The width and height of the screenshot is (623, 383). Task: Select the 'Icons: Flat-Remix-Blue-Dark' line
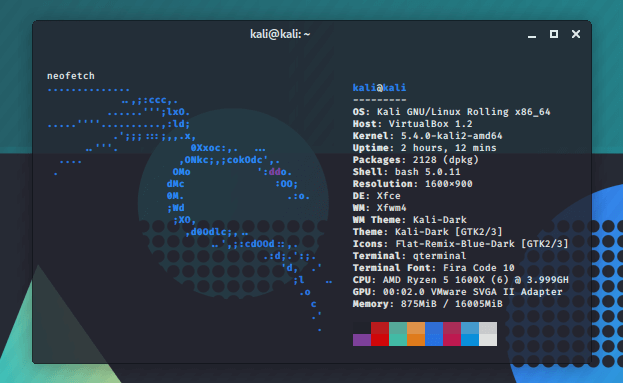(460, 244)
